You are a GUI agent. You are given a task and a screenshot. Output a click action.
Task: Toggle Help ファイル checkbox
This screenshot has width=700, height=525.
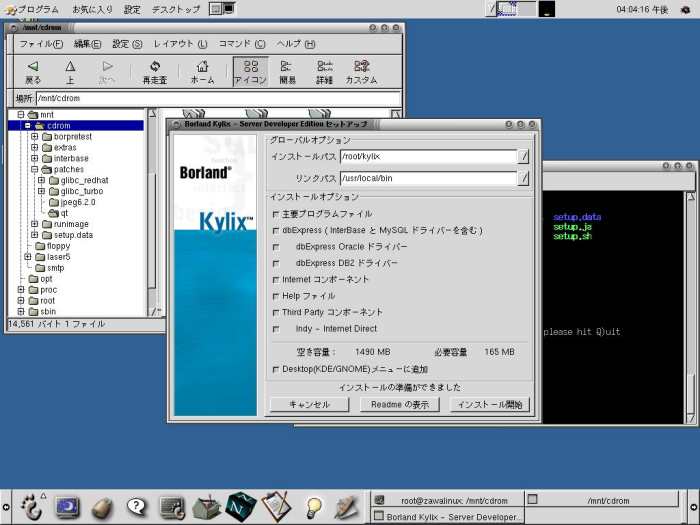pyautogui.click(x=276, y=296)
